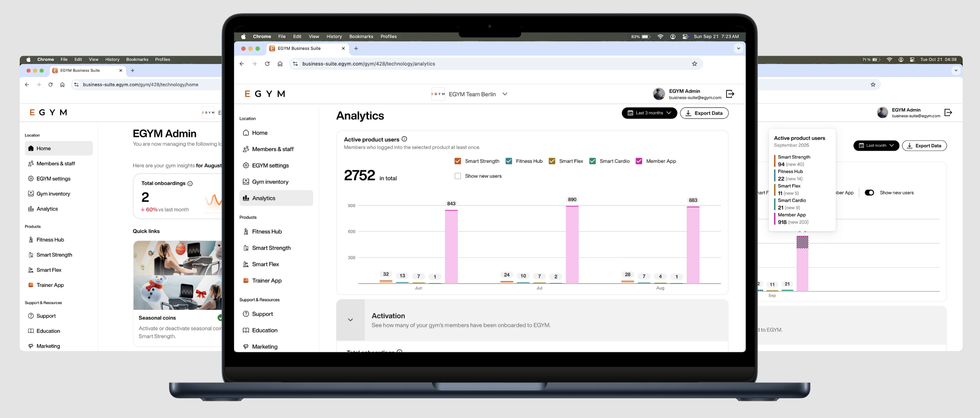Viewport: 980px width, 418px height.
Task: Click the Last month date range button
Action: (x=876, y=146)
